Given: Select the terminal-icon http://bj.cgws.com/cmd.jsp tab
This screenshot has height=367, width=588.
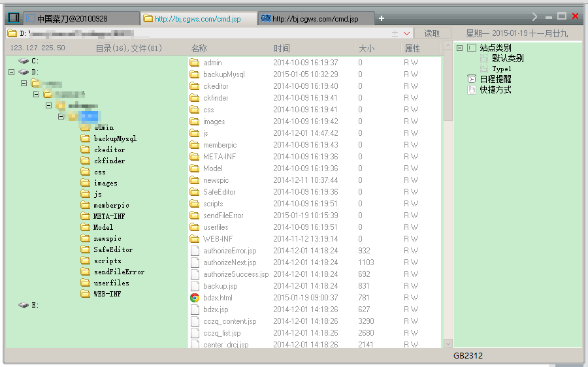Looking at the screenshot, I should (x=316, y=18).
